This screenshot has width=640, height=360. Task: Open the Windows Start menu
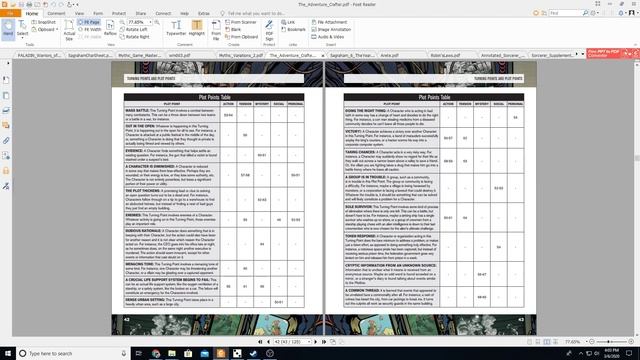click(x=8, y=353)
